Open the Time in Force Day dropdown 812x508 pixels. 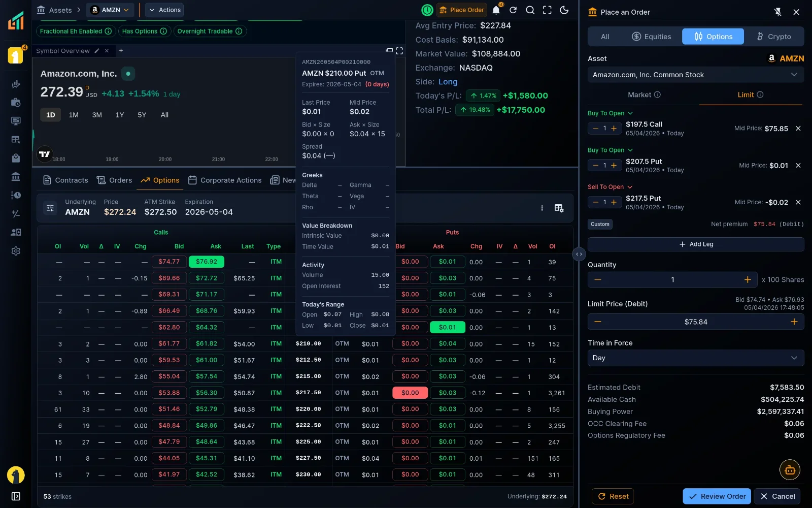pyautogui.click(x=696, y=358)
